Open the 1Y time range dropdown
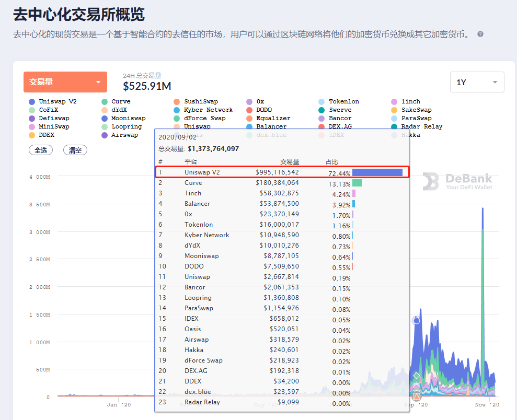Viewport: 517px width, 420px height. click(477, 82)
